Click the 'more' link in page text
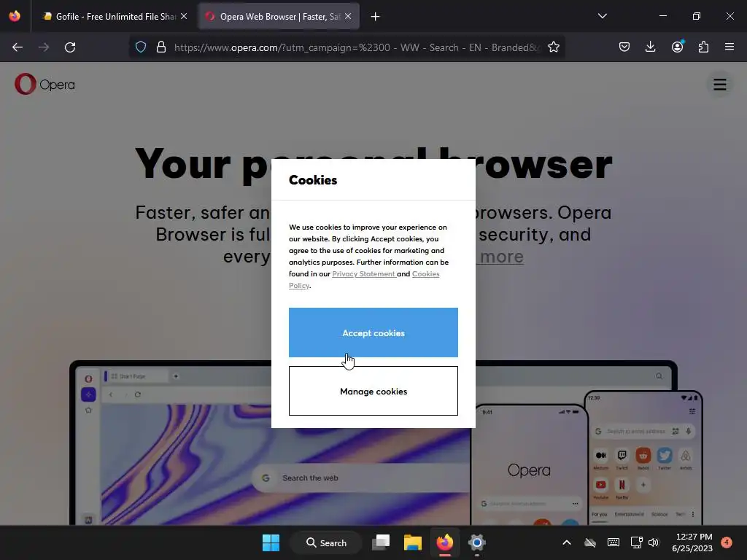 click(501, 257)
